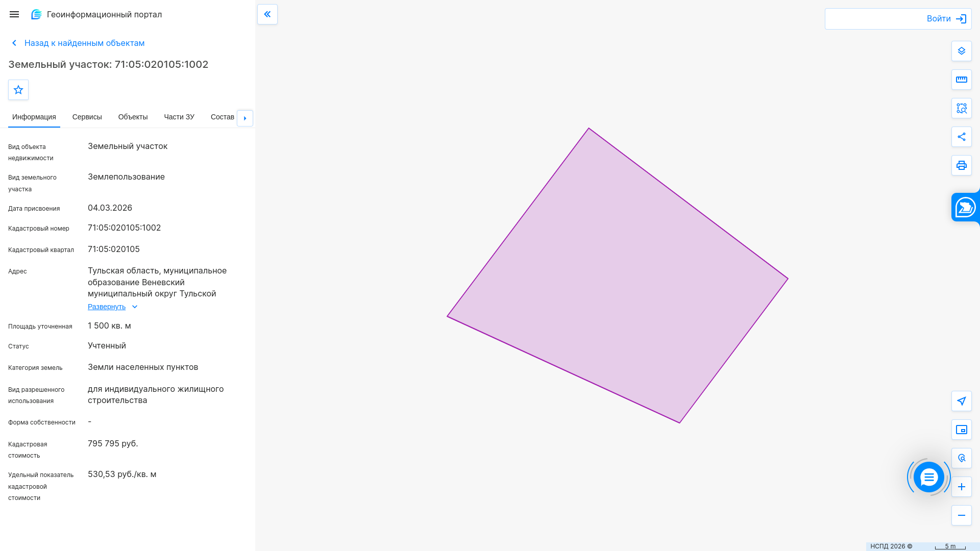Open the blue assistant side widget
This screenshot has height=551, width=980.
coord(966,207)
